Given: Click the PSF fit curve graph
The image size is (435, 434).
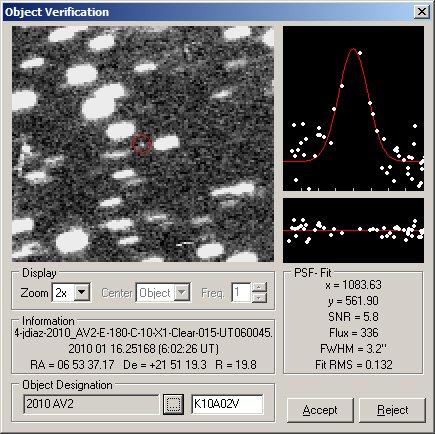Looking at the screenshot, I should click(353, 109).
